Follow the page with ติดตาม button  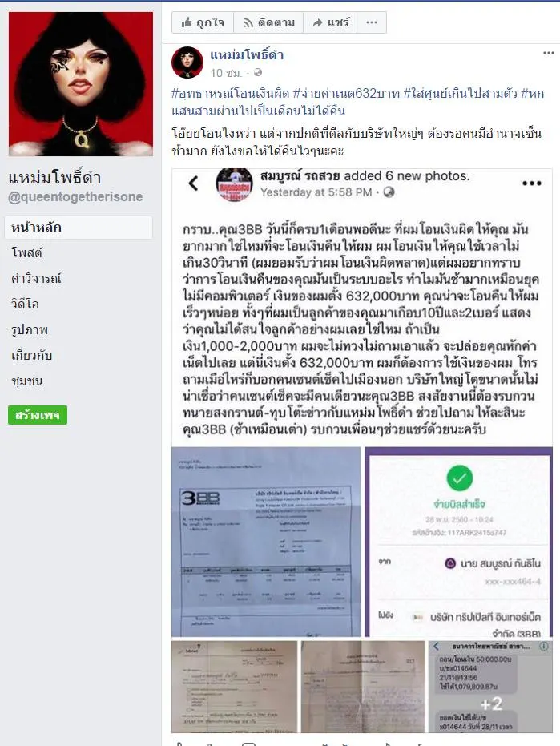[268, 22]
